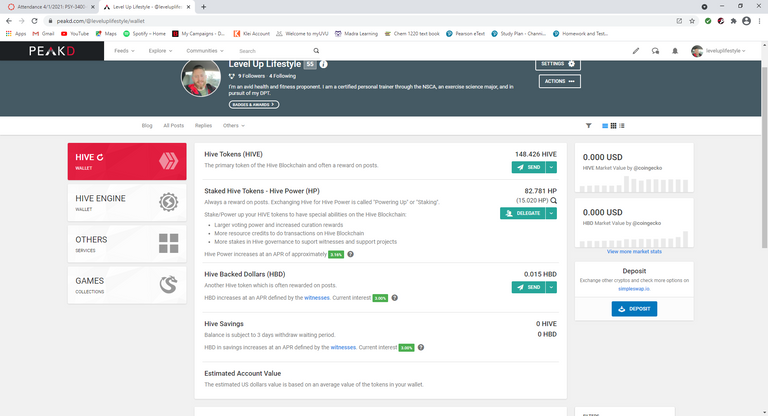This screenshot has width=768, height=416.
Task: Open the Apps bookmark shortcut
Action: point(16,34)
